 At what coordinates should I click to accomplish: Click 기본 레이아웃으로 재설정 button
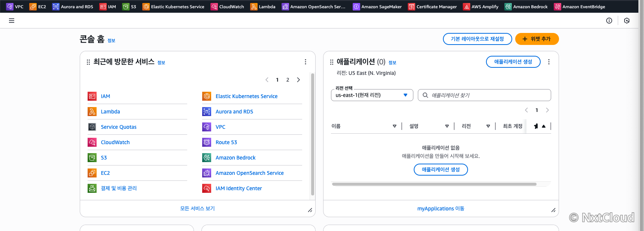(x=477, y=39)
